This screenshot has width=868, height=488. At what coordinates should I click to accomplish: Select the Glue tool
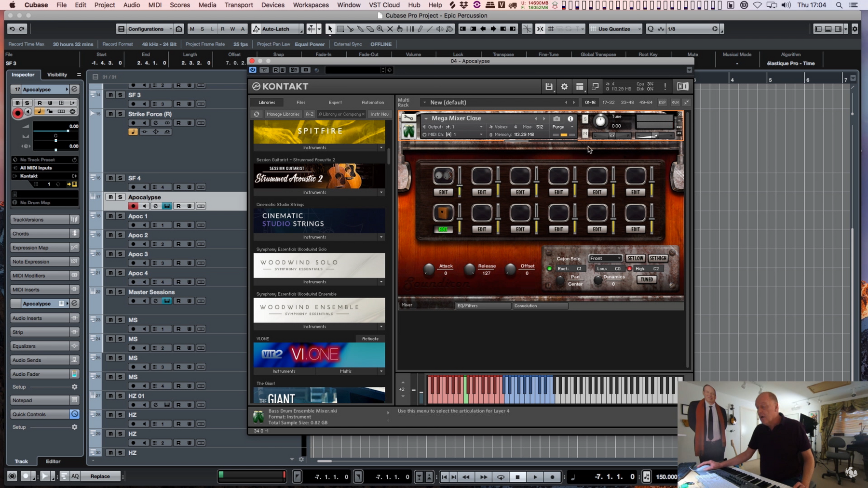click(x=360, y=29)
